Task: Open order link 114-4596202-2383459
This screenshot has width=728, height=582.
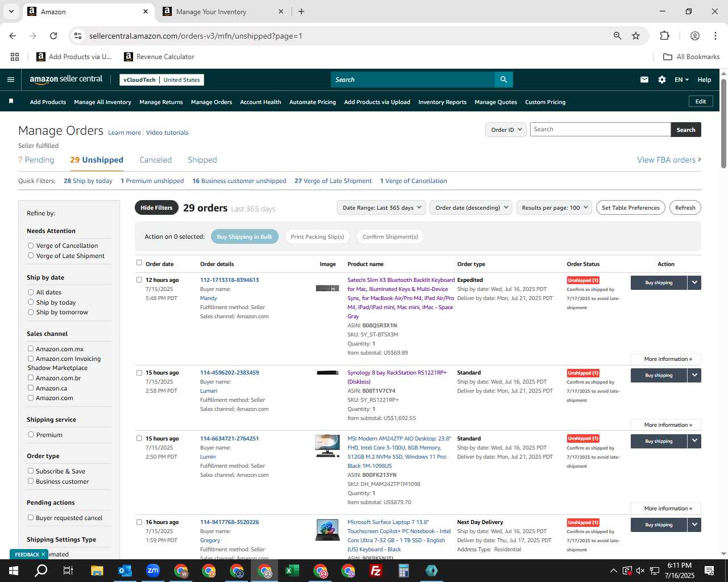Action: tap(229, 373)
